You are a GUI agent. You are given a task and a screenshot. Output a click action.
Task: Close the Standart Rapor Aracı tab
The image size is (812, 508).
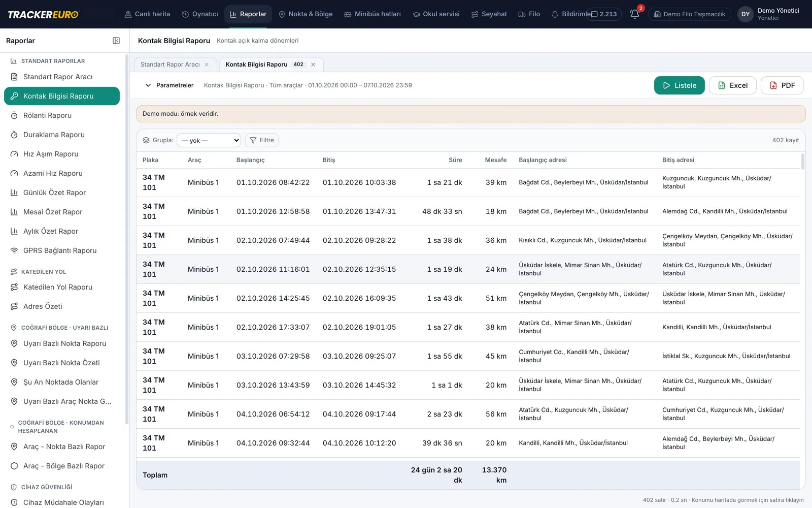[207, 65]
